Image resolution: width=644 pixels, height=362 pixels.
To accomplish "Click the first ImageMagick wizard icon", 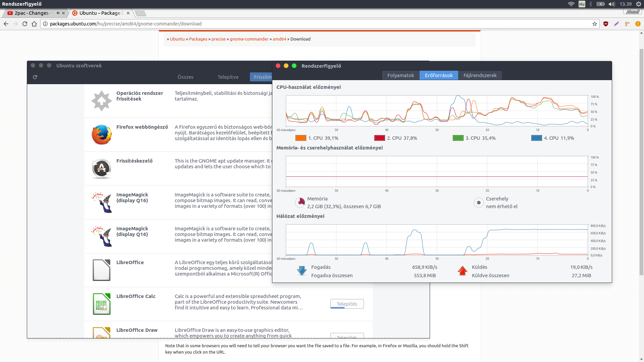I will pos(102,202).
